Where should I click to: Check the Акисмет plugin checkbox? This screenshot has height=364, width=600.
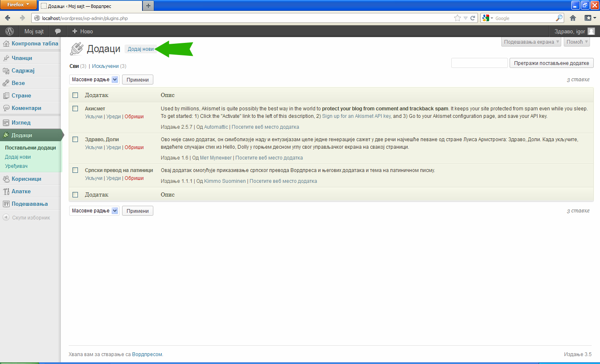(75, 108)
